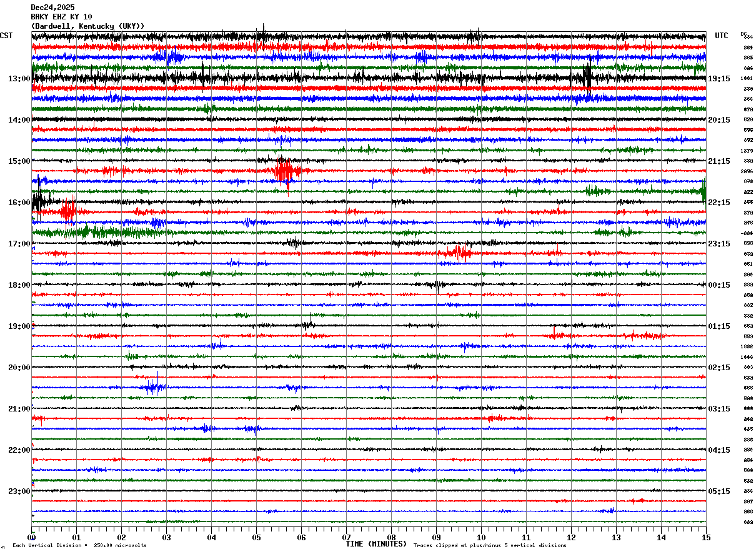Click the 14 minute axis tick label

661,537
